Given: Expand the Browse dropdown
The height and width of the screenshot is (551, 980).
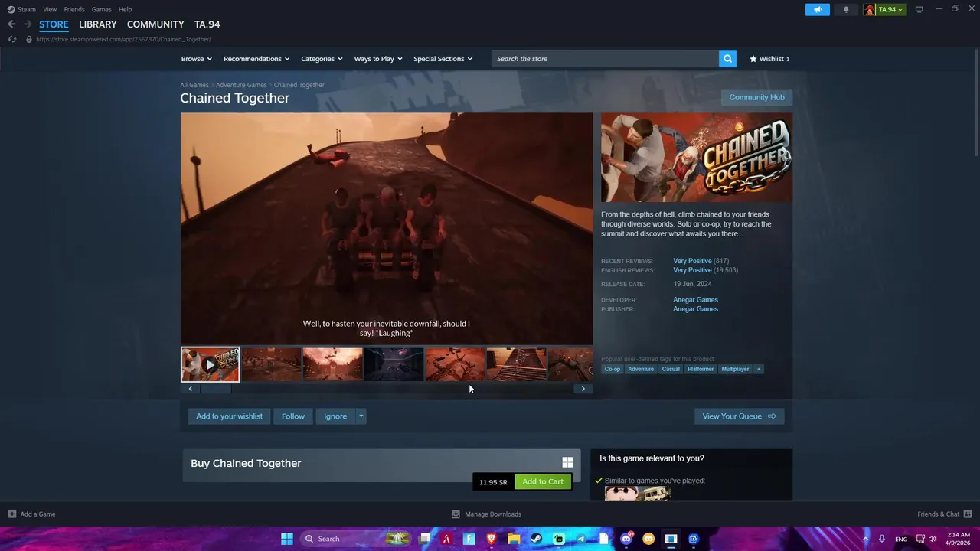Looking at the screenshot, I should point(197,59).
